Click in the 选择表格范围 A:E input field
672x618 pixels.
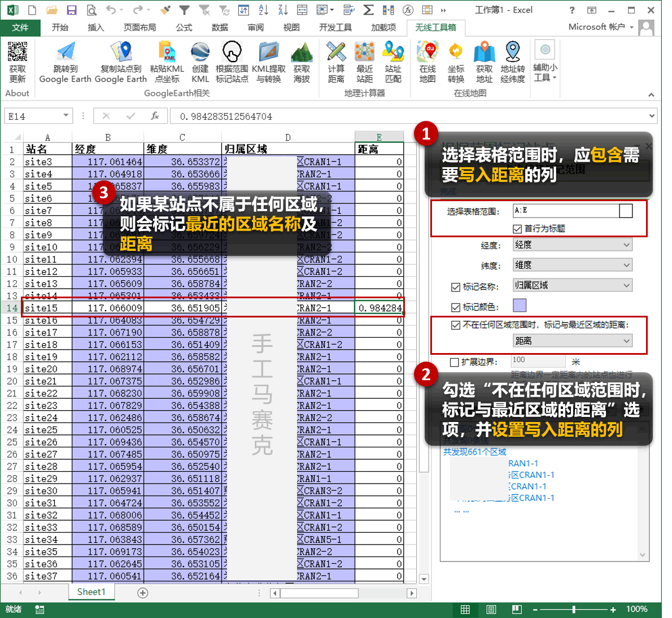pyautogui.click(x=566, y=211)
